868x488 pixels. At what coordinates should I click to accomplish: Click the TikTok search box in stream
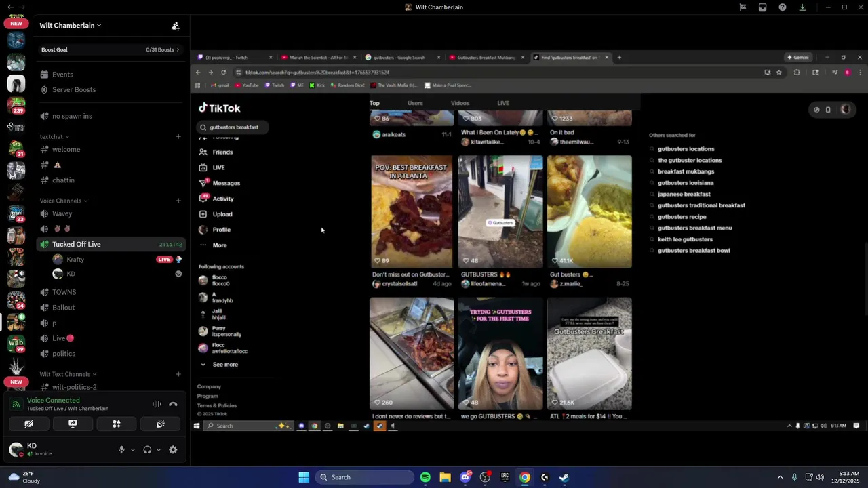point(233,127)
